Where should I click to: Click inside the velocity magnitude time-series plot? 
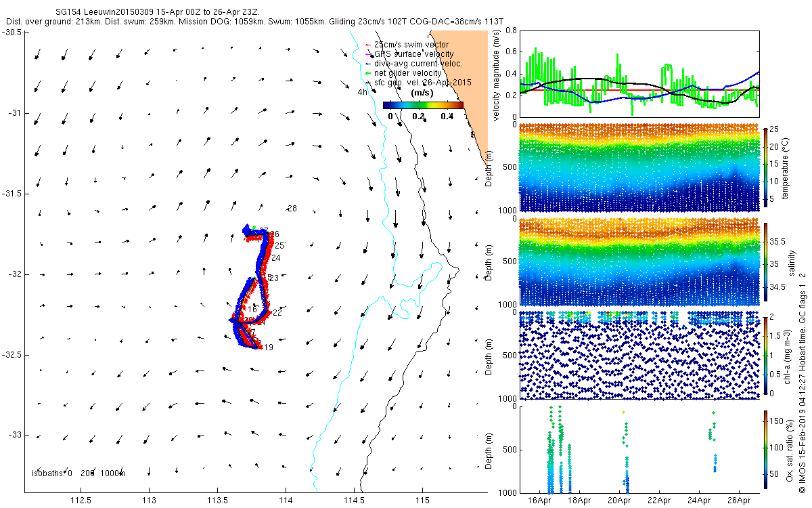tap(639, 73)
